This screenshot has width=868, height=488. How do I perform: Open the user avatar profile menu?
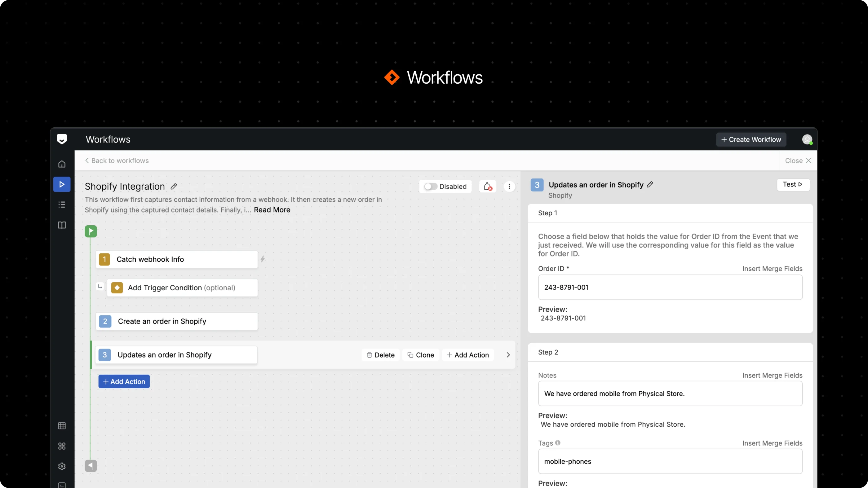pyautogui.click(x=807, y=139)
